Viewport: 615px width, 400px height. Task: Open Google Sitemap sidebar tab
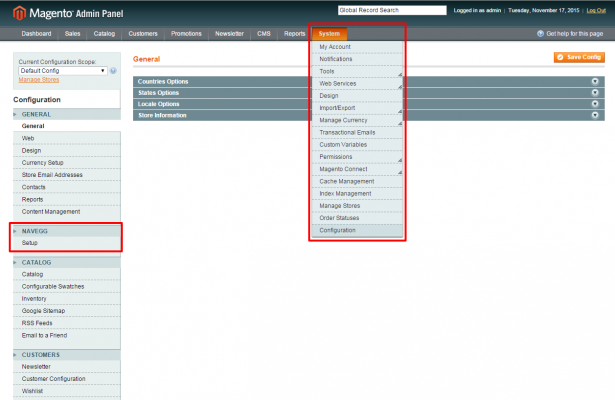pyautogui.click(x=67, y=311)
